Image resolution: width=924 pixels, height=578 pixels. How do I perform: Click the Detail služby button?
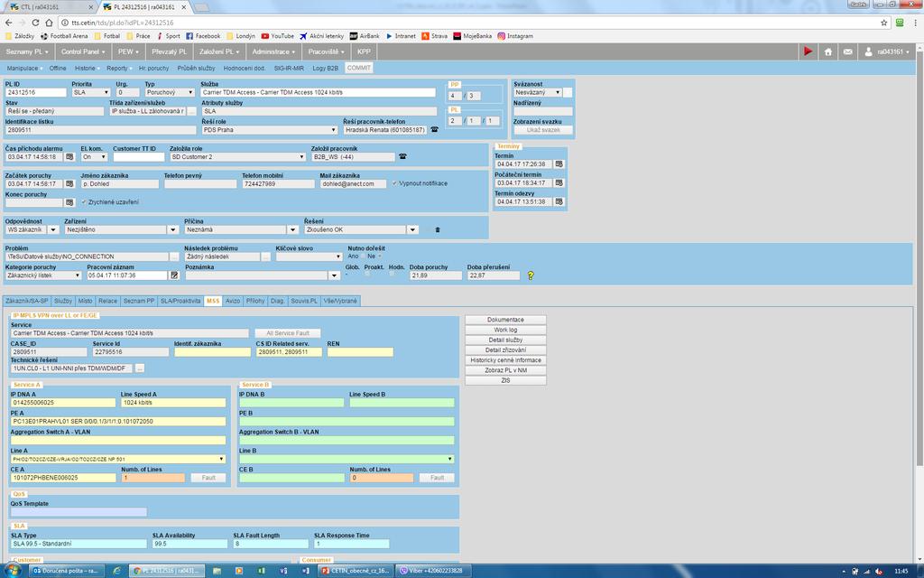[x=505, y=340]
